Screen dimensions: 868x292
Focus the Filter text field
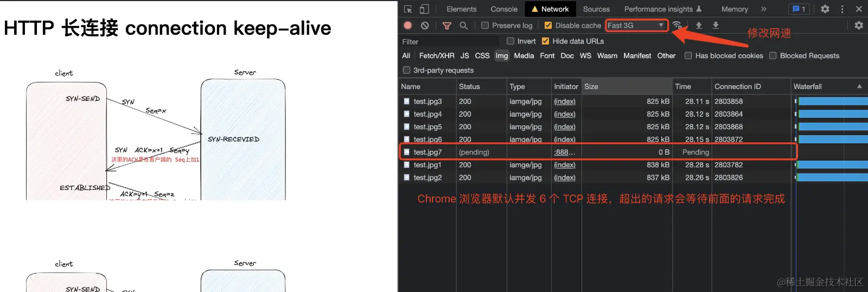click(x=449, y=42)
